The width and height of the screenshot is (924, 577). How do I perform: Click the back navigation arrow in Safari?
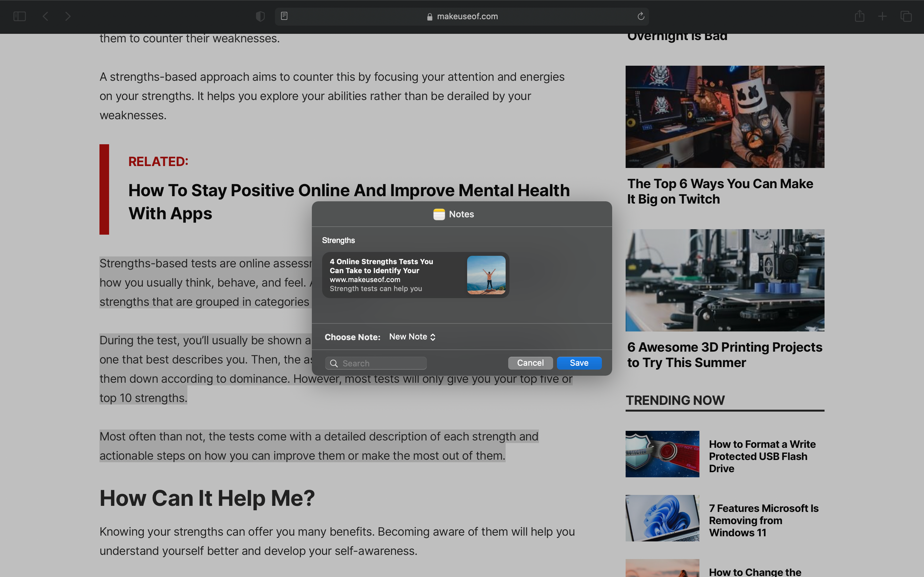[45, 16]
